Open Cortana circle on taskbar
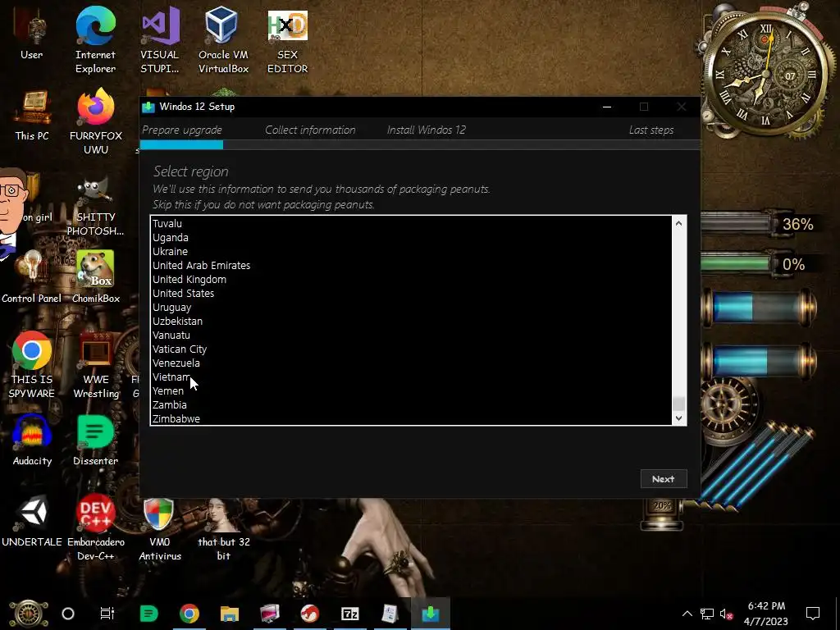The image size is (840, 630). pos(68,614)
